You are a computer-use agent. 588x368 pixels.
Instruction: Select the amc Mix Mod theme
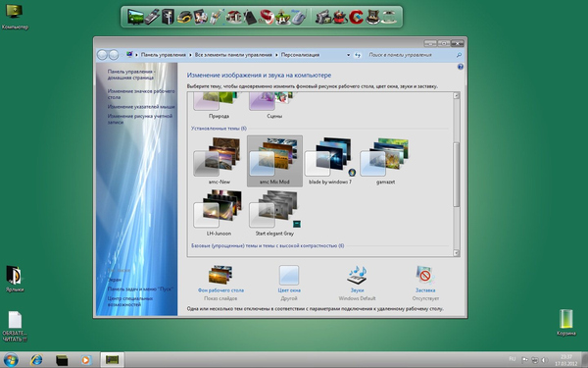click(x=274, y=161)
